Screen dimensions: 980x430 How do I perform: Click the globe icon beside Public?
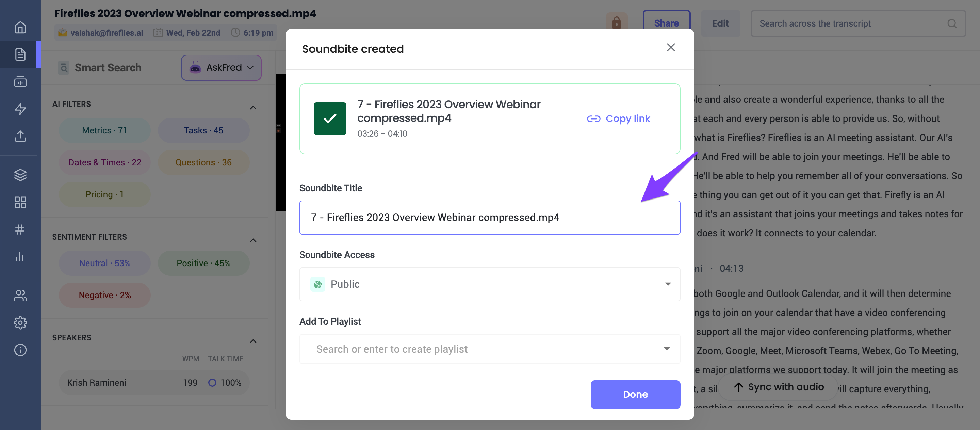click(x=318, y=284)
